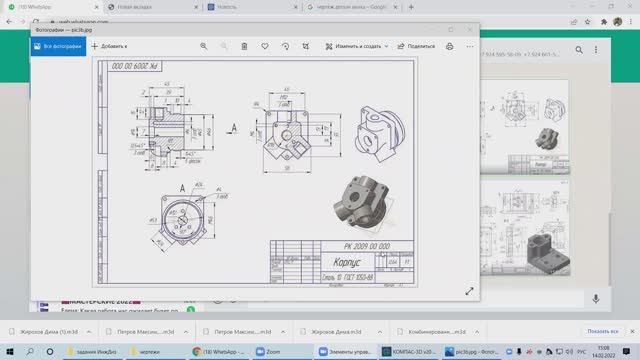This screenshot has height=360, width=640.
Task: Close the 'Новая вкладка' tab
Action: (x=196, y=7)
